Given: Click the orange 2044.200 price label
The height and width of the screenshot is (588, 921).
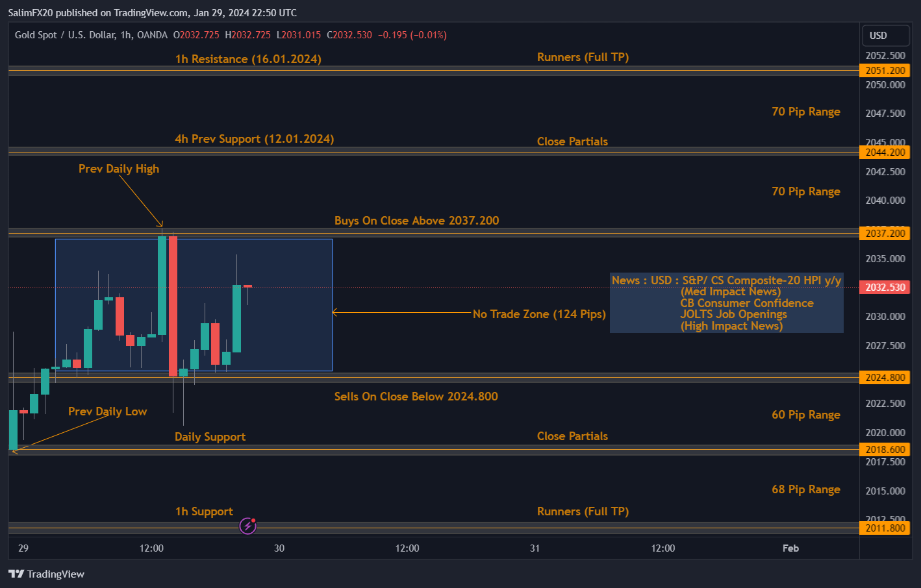Looking at the screenshot, I should (x=885, y=152).
